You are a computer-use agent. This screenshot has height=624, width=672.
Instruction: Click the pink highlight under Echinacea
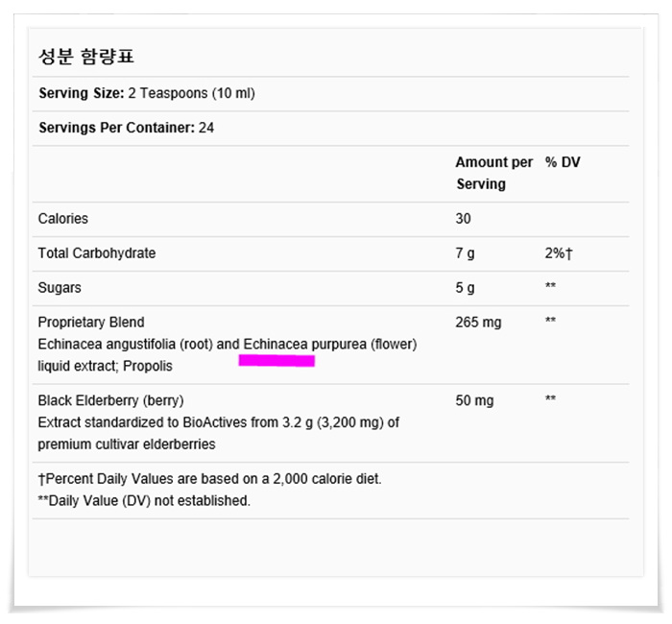[276, 361]
